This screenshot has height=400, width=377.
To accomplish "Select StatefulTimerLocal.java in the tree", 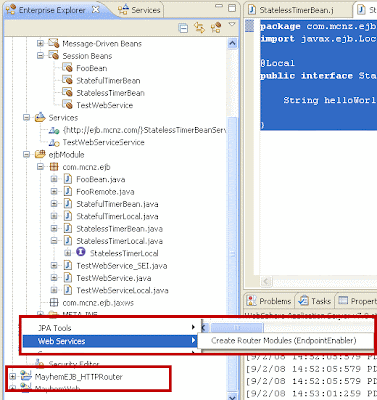I will pyautogui.click(x=117, y=216).
